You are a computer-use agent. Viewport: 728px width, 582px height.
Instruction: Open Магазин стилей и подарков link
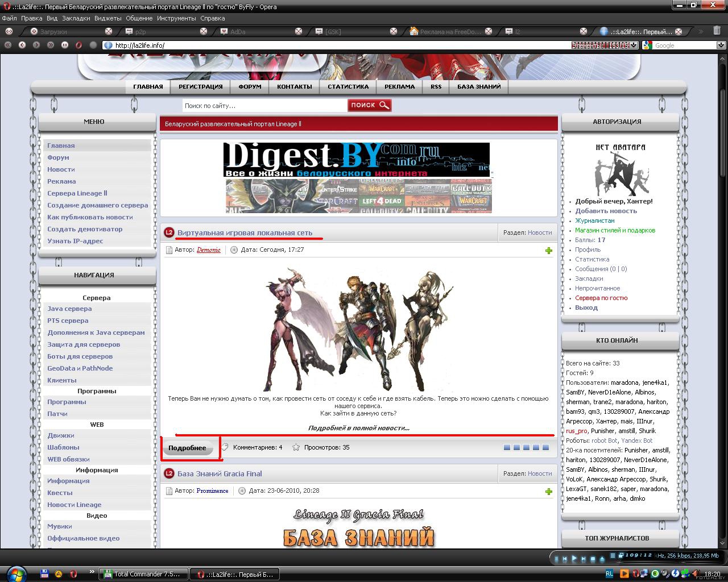(x=615, y=230)
